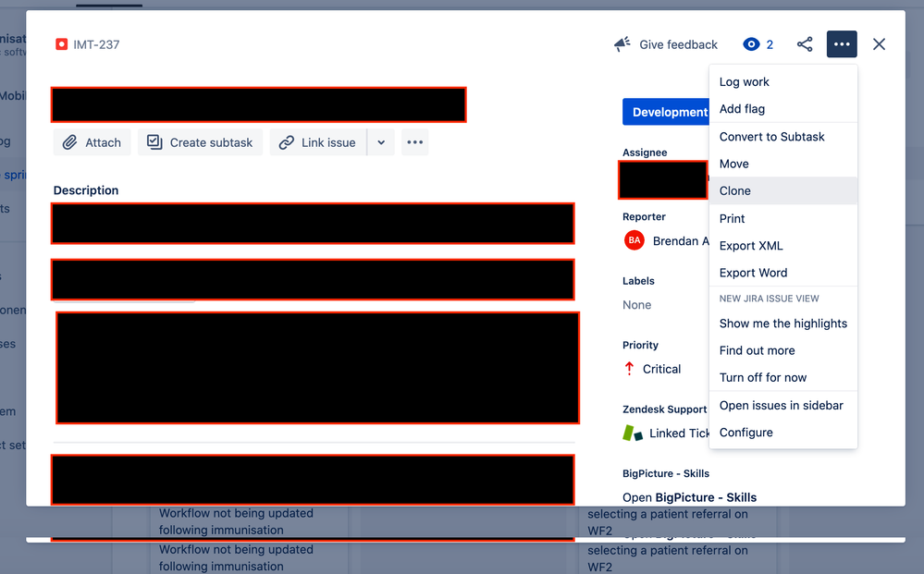Click the NEW JIRA ISSUE VIEW menu header
This screenshot has width=924, height=574.
(x=769, y=299)
